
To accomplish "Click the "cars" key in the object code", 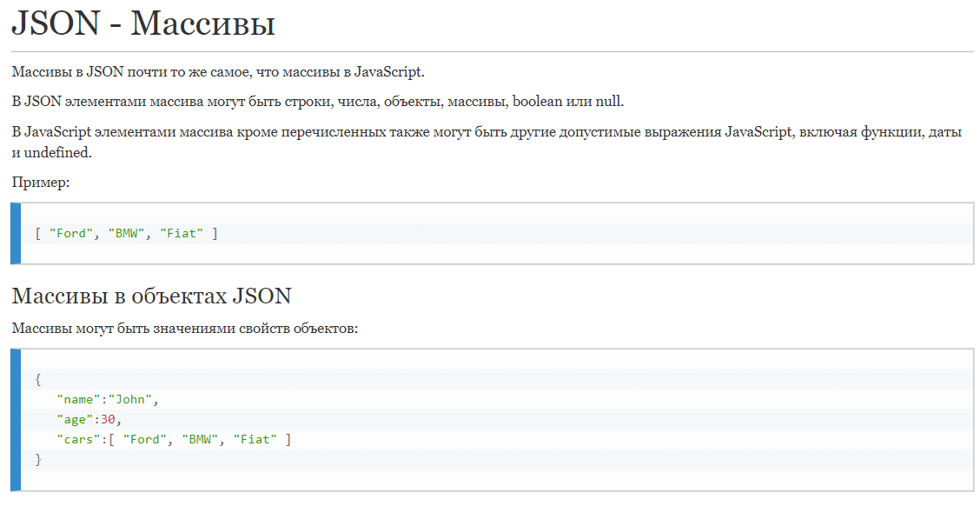I will [x=79, y=440].
